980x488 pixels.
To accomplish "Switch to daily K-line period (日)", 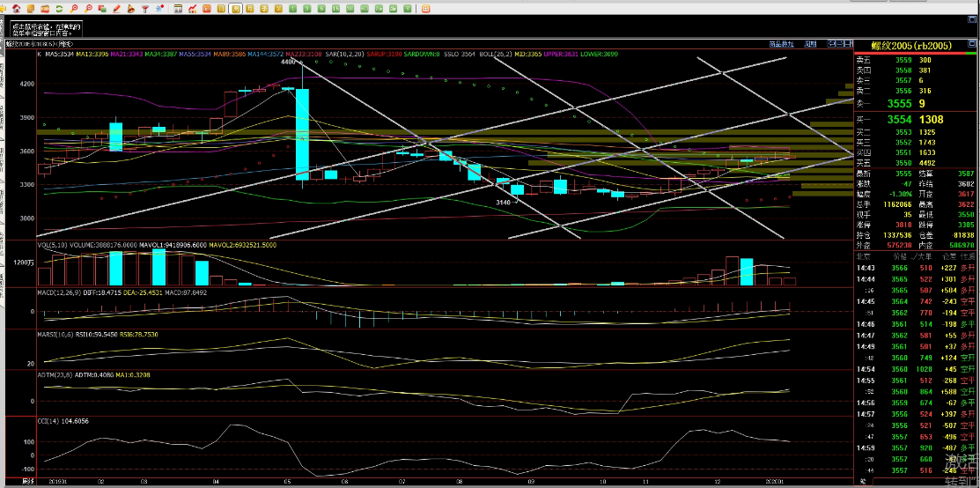I will pyautogui.click(x=221, y=9).
